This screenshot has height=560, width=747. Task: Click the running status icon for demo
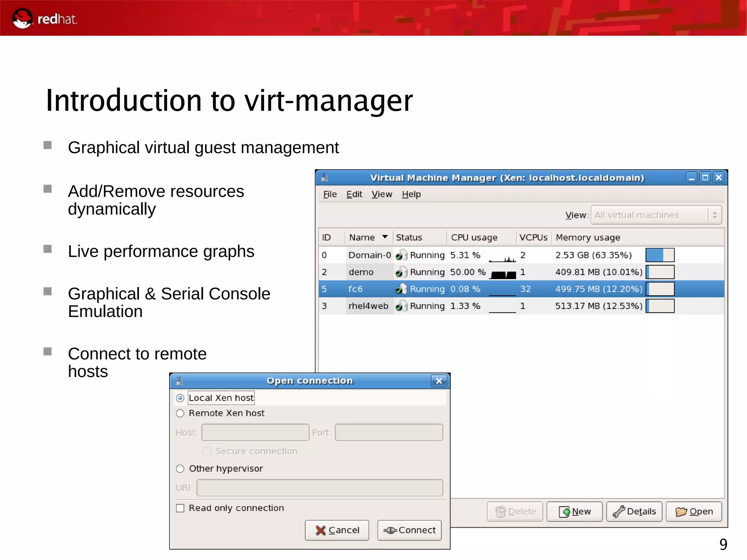tap(401, 272)
